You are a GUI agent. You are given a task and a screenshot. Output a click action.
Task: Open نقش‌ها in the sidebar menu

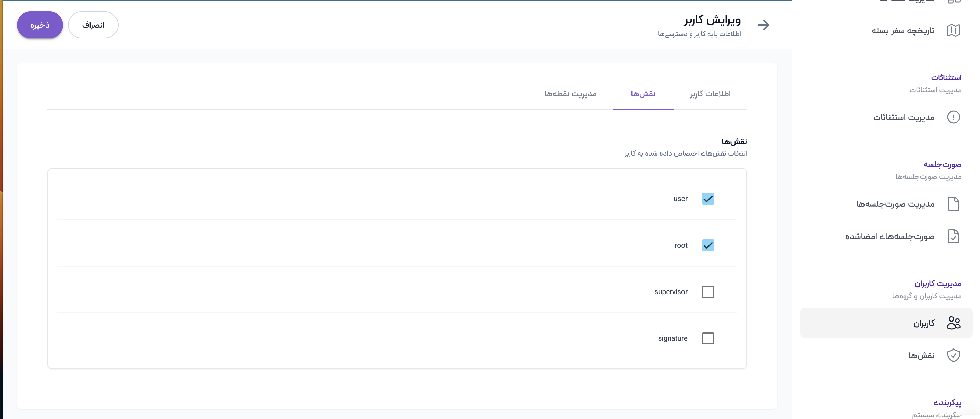(921, 356)
